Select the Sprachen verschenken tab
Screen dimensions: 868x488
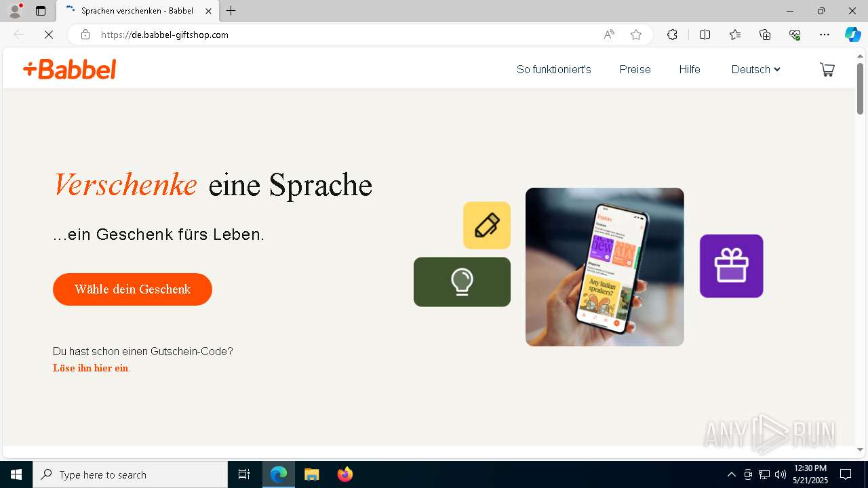click(x=137, y=11)
